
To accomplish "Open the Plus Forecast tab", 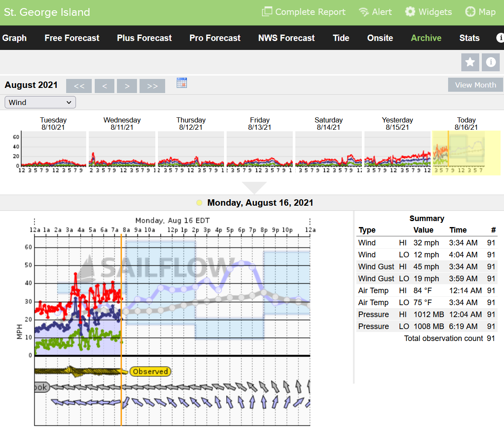I will (144, 38).
